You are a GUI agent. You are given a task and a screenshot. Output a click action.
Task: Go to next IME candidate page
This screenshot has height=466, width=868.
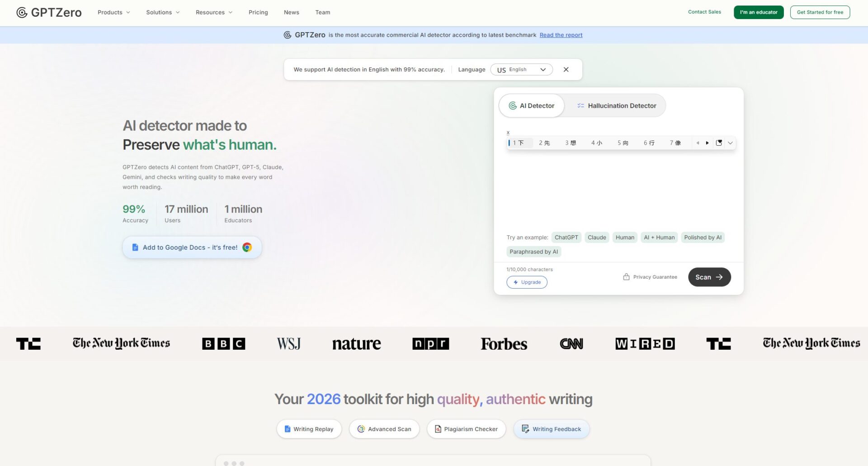[x=708, y=143]
